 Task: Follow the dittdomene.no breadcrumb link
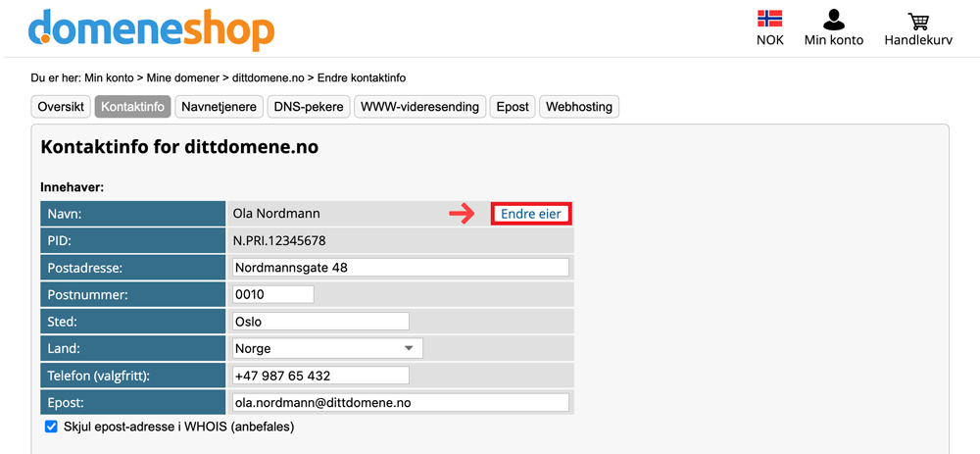pyautogui.click(x=269, y=78)
